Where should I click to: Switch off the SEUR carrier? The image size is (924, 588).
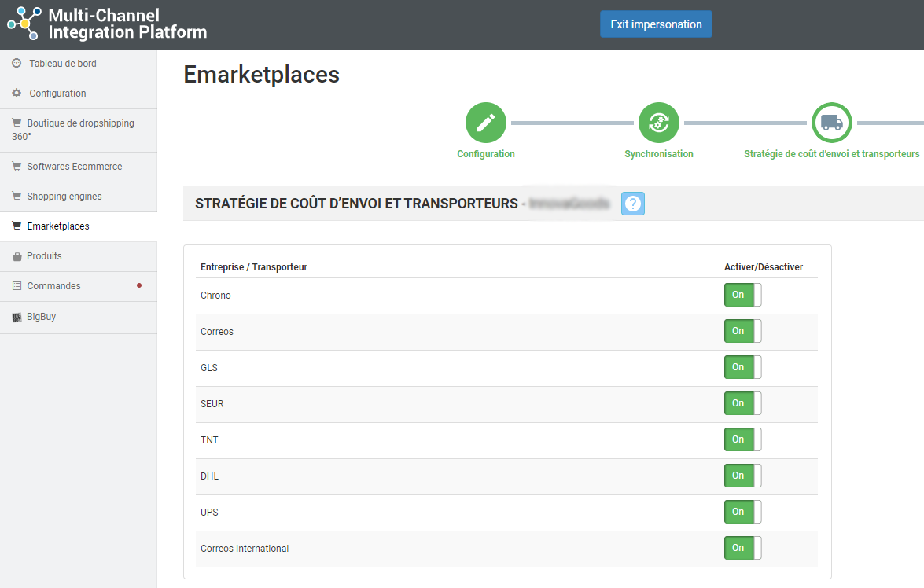(x=742, y=403)
